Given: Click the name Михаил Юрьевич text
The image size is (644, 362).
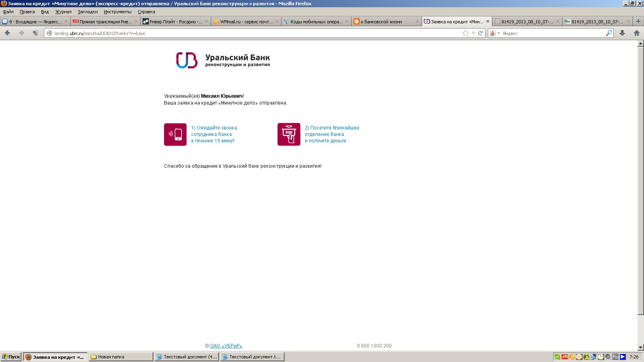Looking at the screenshot, I should 222,96.
